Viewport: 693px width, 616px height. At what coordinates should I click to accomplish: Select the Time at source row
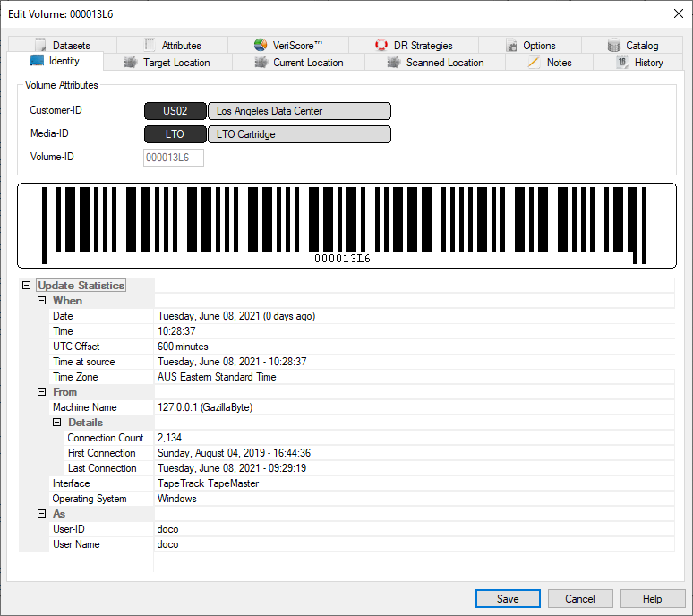click(362, 362)
